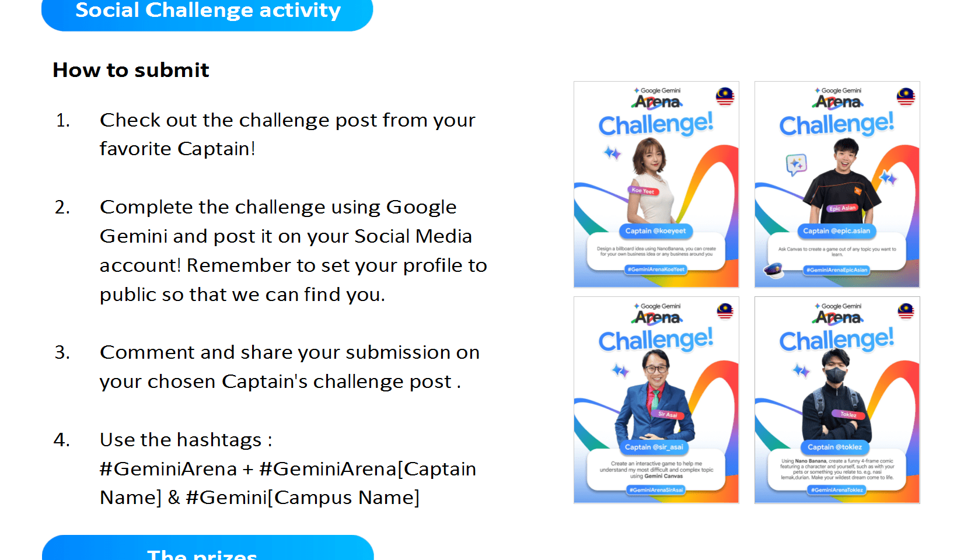The width and height of the screenshot is (964, 560).
Task: Click the sparkle chat bubble icon
Action: 796,164
